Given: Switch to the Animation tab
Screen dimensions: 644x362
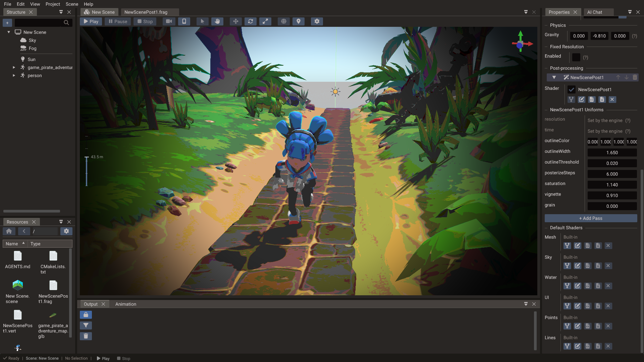Looking at the screenshot, I should [x=126, y=304].
